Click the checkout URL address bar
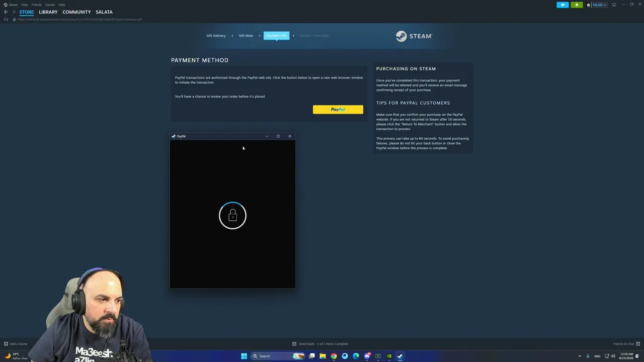644x362 pixels. click(x=80, y=20)
